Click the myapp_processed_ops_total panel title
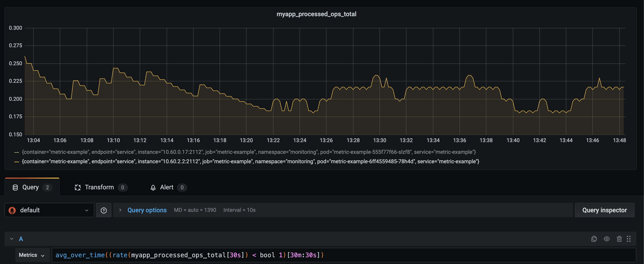The width and height of the screenshot is (644, 264). [x=316, y=14]
